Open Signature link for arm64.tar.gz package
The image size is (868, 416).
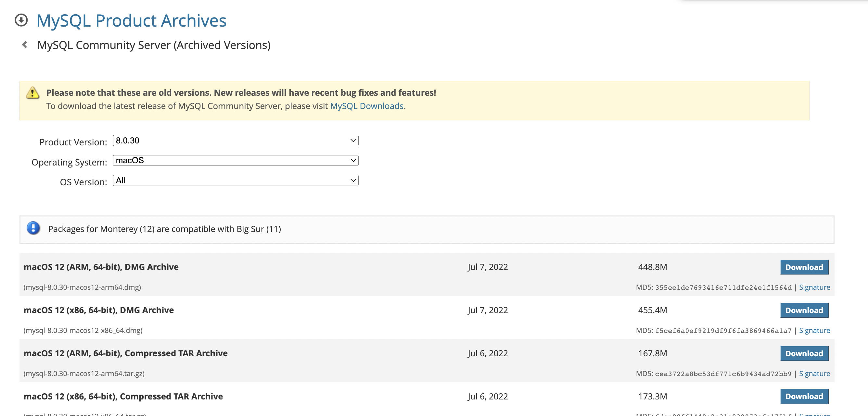814,373
